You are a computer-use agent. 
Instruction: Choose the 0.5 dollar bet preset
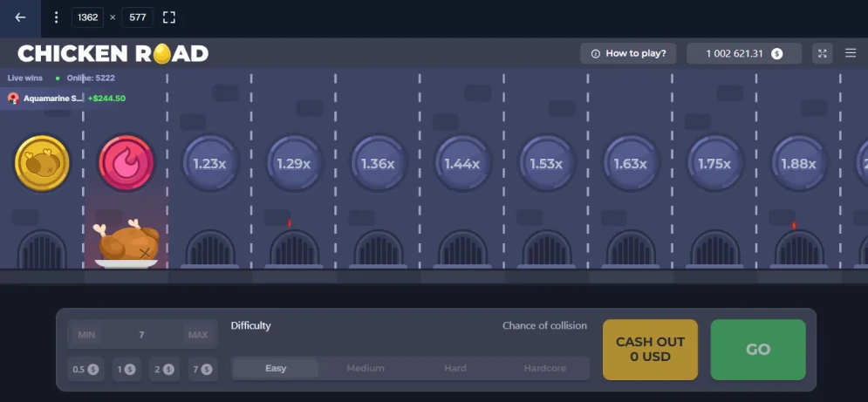click(85, 369)
